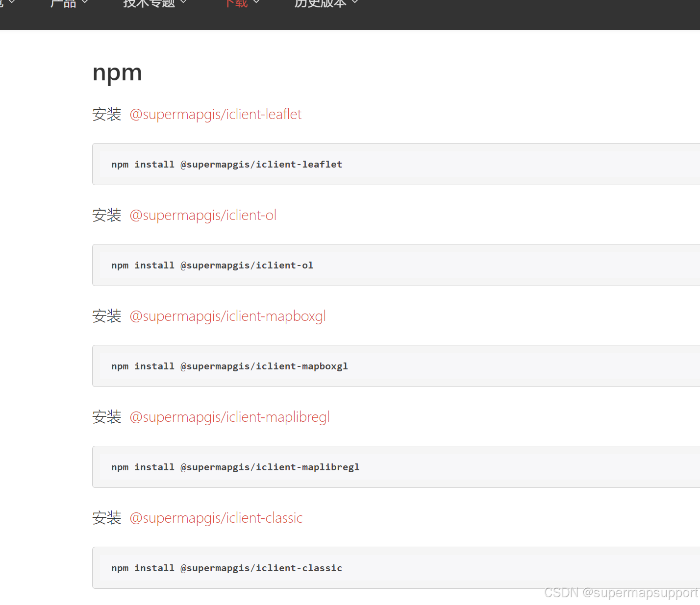Select the npm install iclient-classic command text

click(x=226, y=568)
